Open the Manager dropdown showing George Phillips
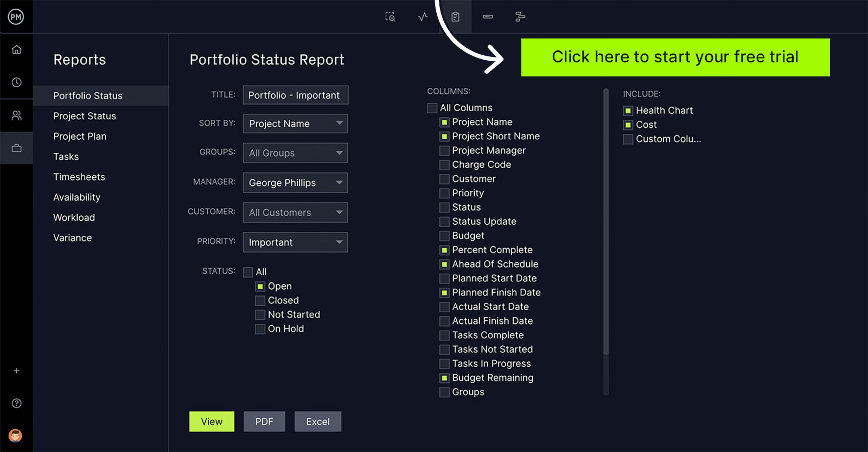Screen dimensions: 868x452 (x=295, y=183)
